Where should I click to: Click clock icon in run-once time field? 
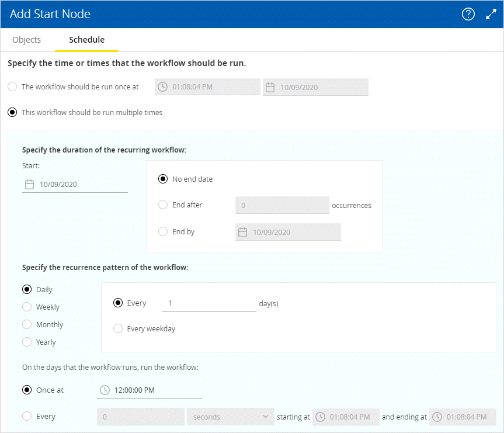point(162,87)
